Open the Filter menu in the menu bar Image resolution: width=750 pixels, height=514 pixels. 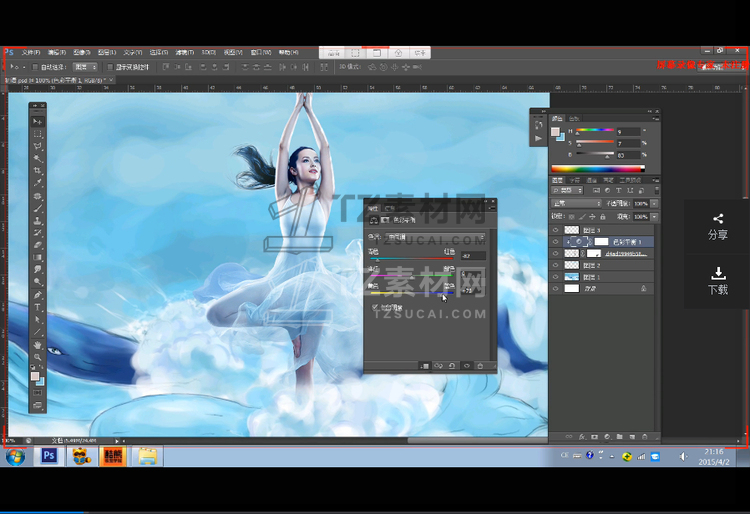click(x=184, y=52)
